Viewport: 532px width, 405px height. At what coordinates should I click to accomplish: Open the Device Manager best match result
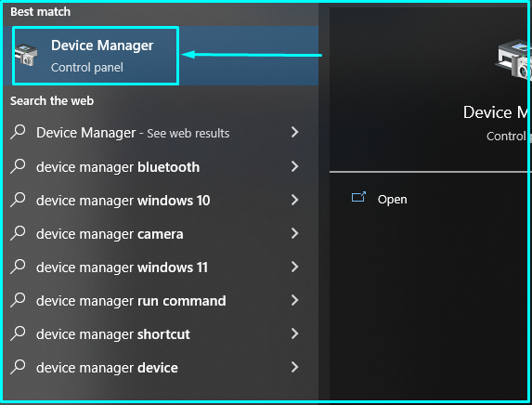click(x=161, y=56)
